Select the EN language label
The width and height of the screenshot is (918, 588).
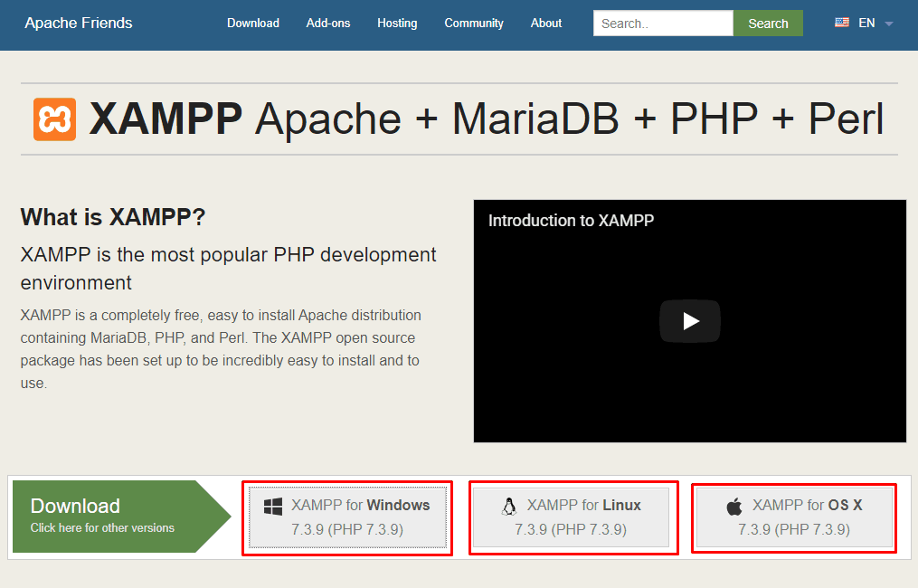(866, 23)
